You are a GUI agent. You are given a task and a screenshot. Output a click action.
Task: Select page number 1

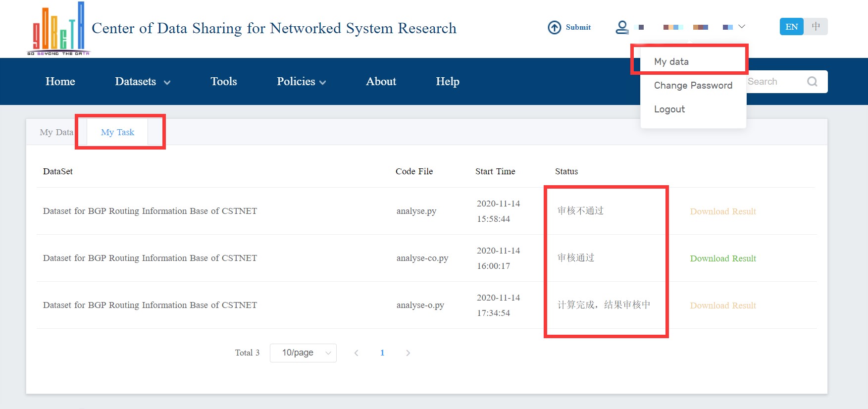(x=382, y=353)
